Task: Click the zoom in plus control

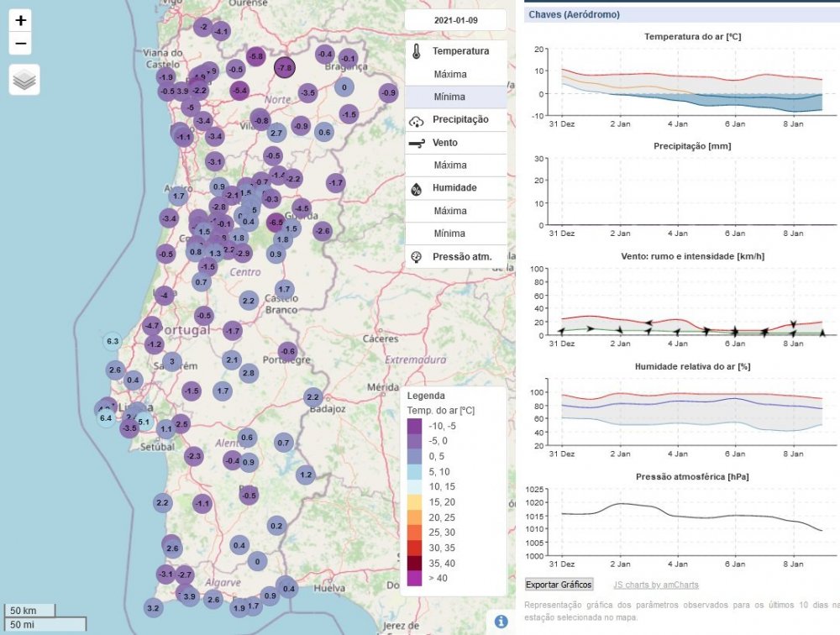Action: pyautogui.click(x=23, y=20)
